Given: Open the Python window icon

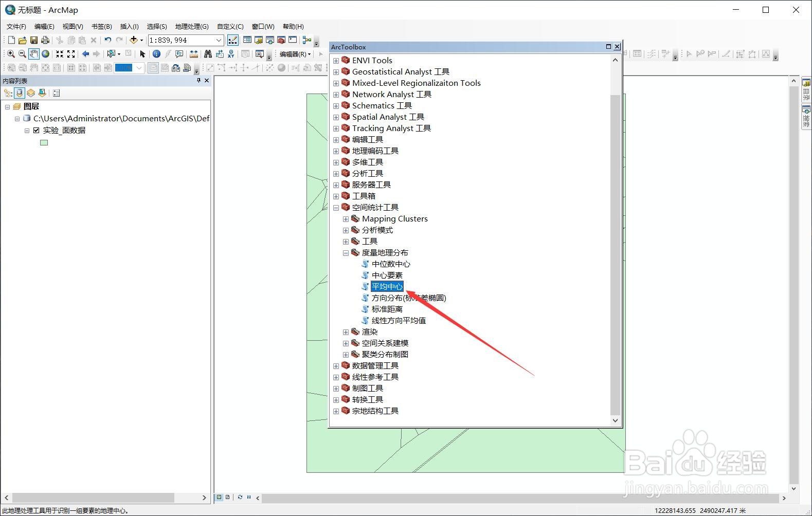Looking at the screenshot, I should coord(293,40).
